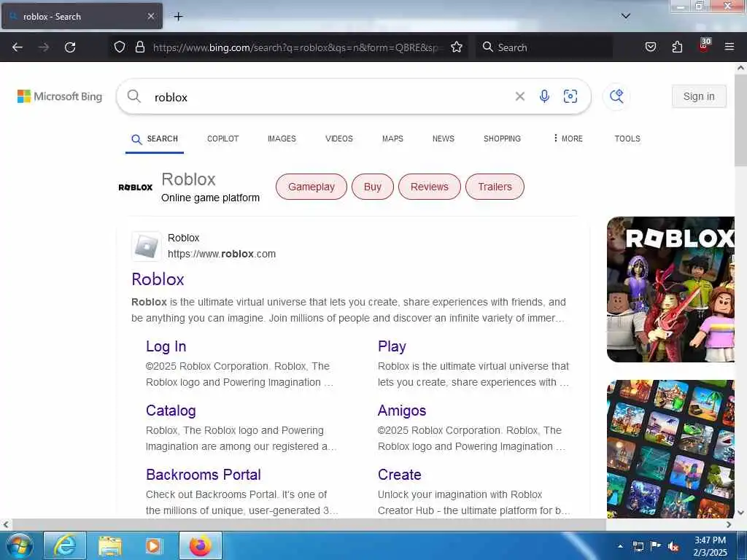The width and height of the screenshot is (747, 560).
Task: Bookmark this page with the star icon
Action: click(x=457, y=47)
